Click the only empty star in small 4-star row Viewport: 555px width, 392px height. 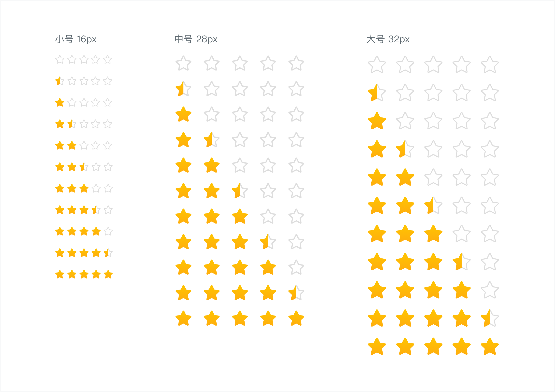click(x=108, y=231)
